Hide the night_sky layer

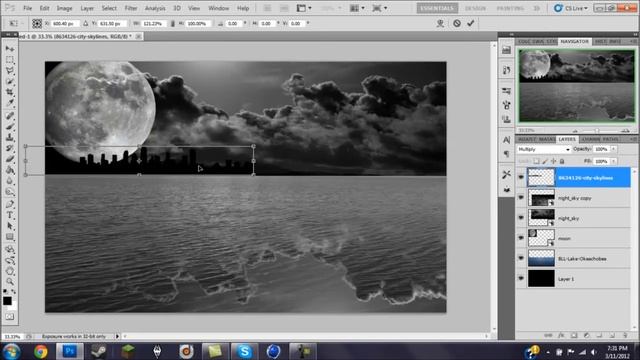521,218
